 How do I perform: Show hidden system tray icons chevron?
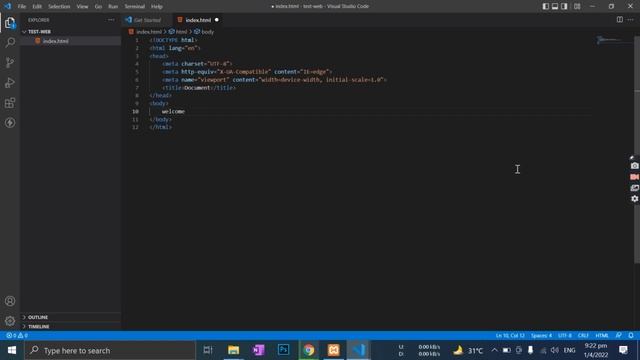point(494,350)
